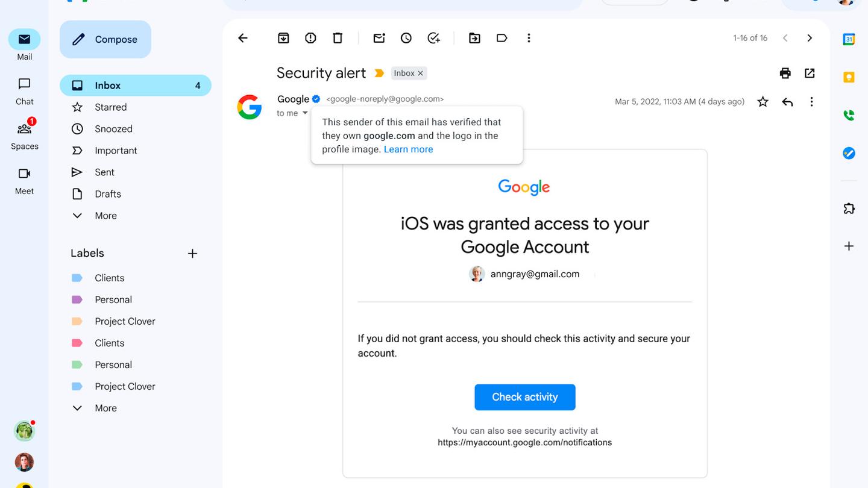Add email to Tasks
Viewport: 868px width, 488px height.
tap(433, 38)
